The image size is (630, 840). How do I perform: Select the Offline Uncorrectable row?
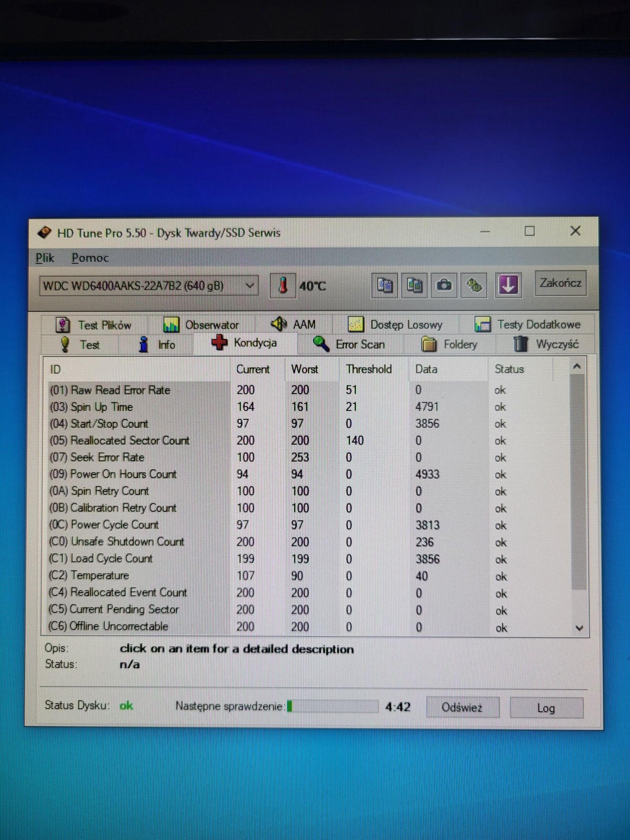309,626
